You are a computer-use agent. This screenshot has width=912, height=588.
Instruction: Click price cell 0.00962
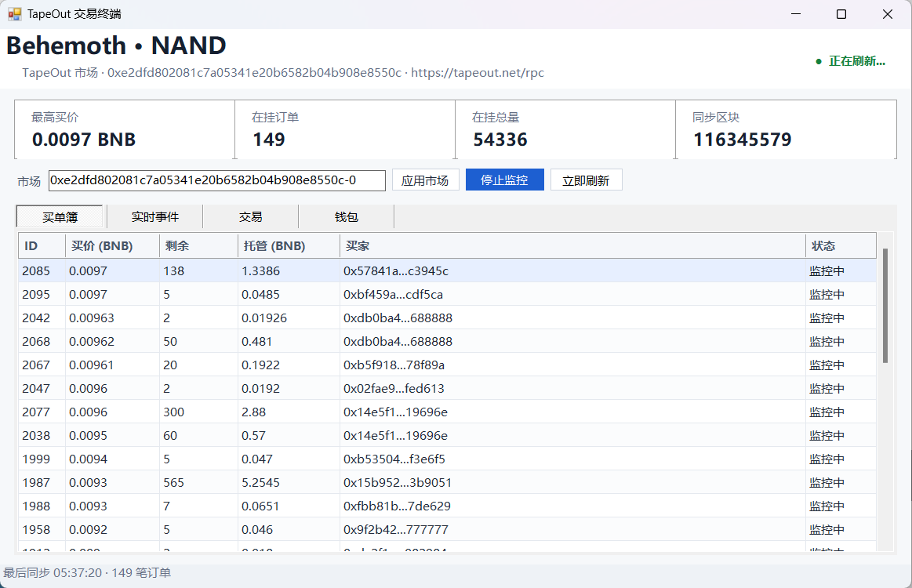coord(91,341)
